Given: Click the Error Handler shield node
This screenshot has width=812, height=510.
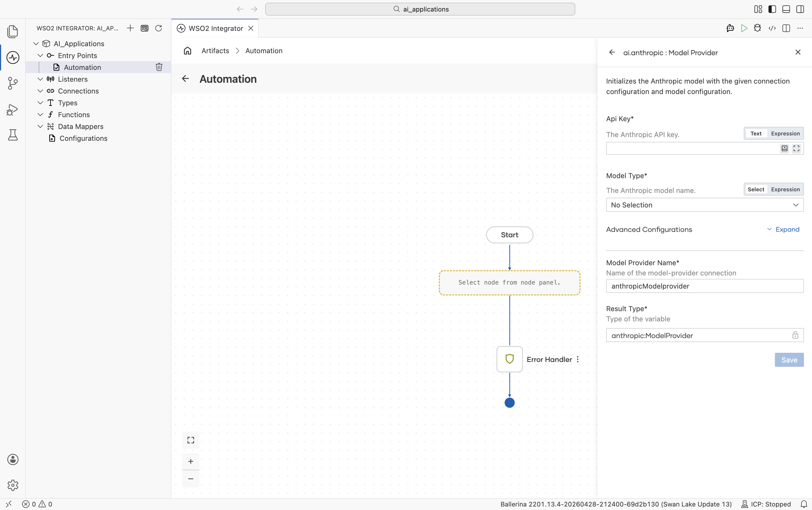Looking at the screenshot, I should click(509, 359).
